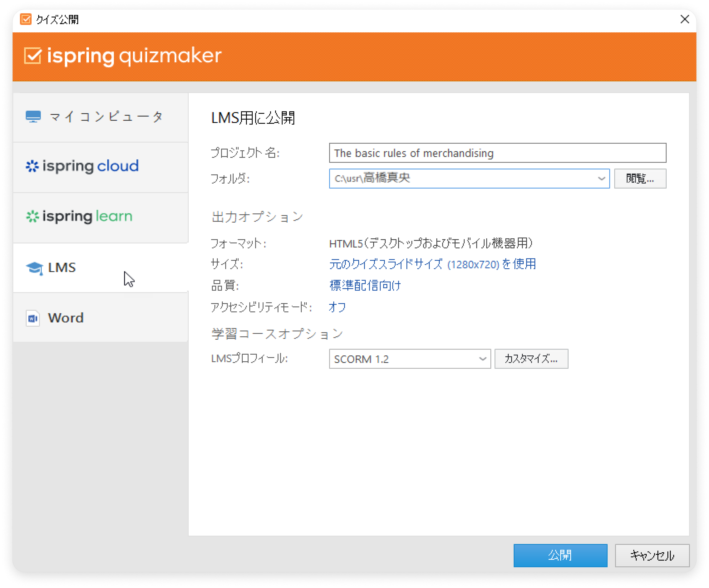Click the LMSプロフィール label

coord(249,358)
